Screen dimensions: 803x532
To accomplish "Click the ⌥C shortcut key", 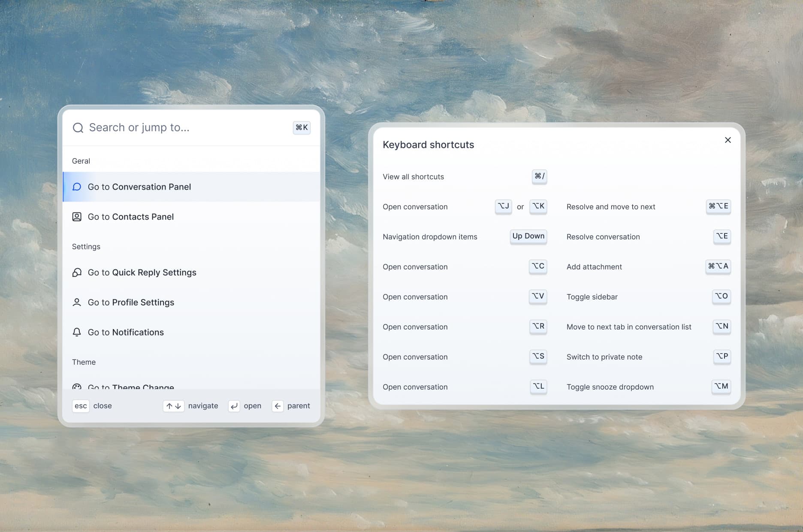I will tap(538, 266).
